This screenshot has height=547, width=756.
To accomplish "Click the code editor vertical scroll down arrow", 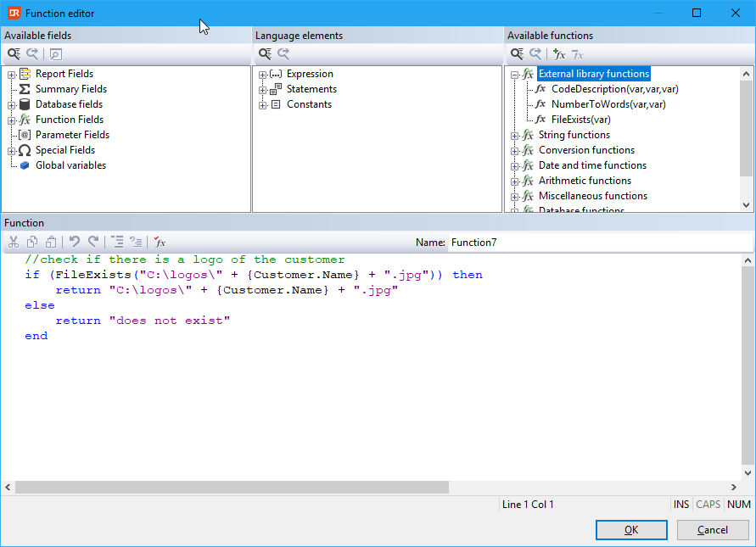I will [x=748, y=472].
